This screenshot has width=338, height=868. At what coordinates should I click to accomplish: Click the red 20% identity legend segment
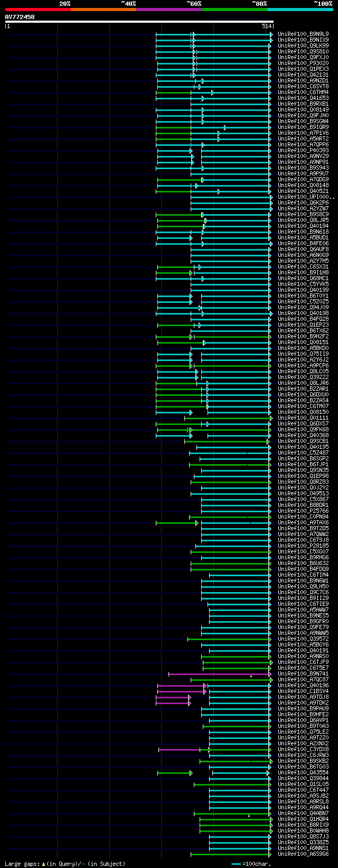tap(38, 10)
